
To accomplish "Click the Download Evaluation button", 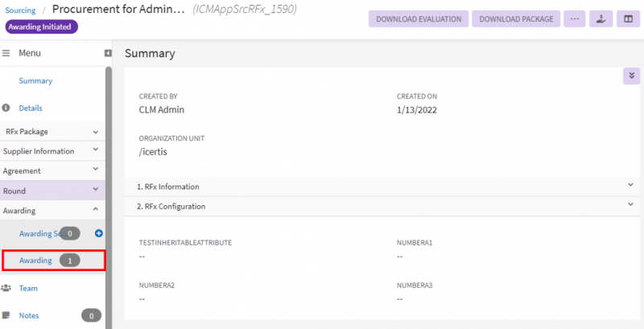I will (x=418, y=19).
